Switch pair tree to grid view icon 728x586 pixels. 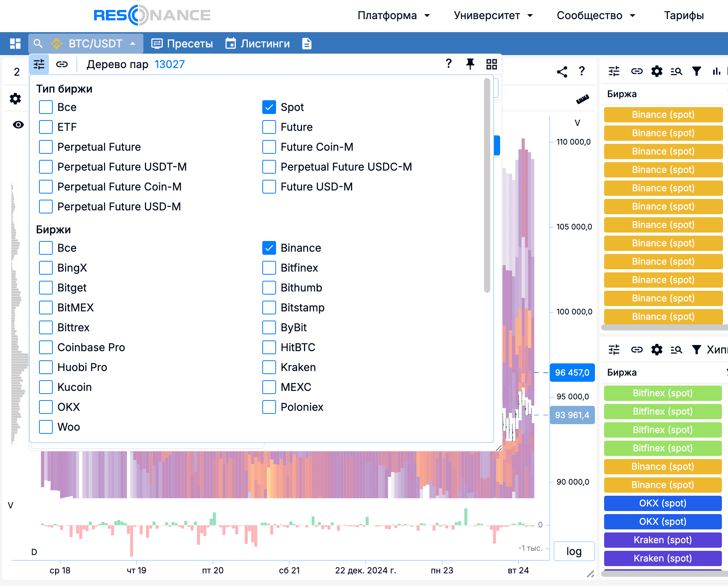[x=492, y=64]
